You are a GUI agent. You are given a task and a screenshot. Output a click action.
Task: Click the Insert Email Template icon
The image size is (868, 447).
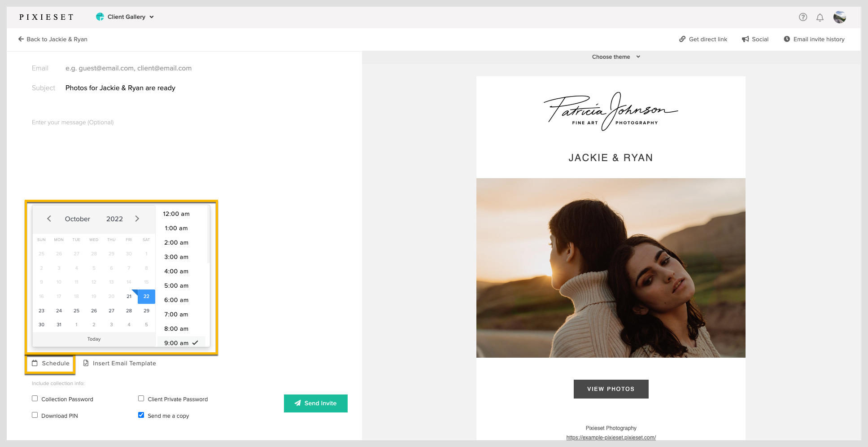[86, 363]
